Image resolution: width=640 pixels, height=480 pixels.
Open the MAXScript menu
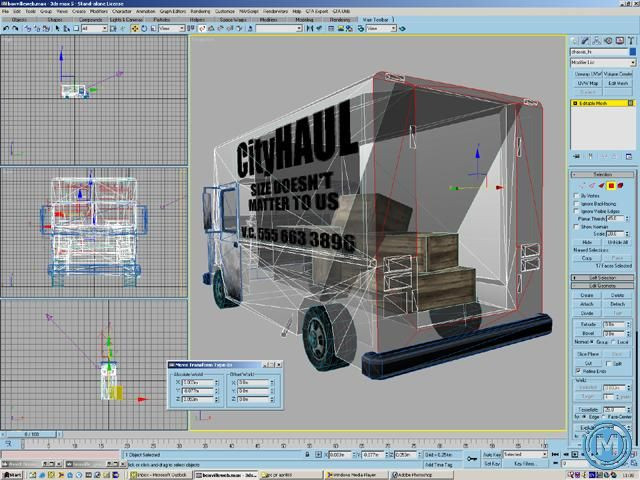(x=249, y=11)
